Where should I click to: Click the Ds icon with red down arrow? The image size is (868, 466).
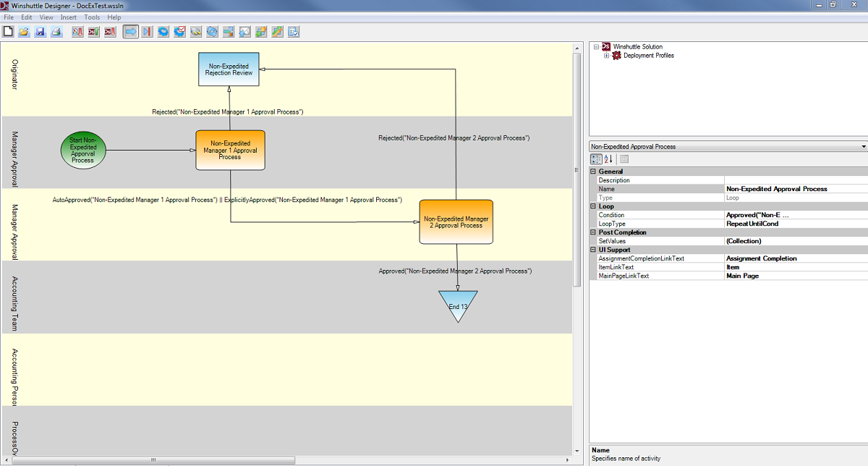(x=110, y=32)
